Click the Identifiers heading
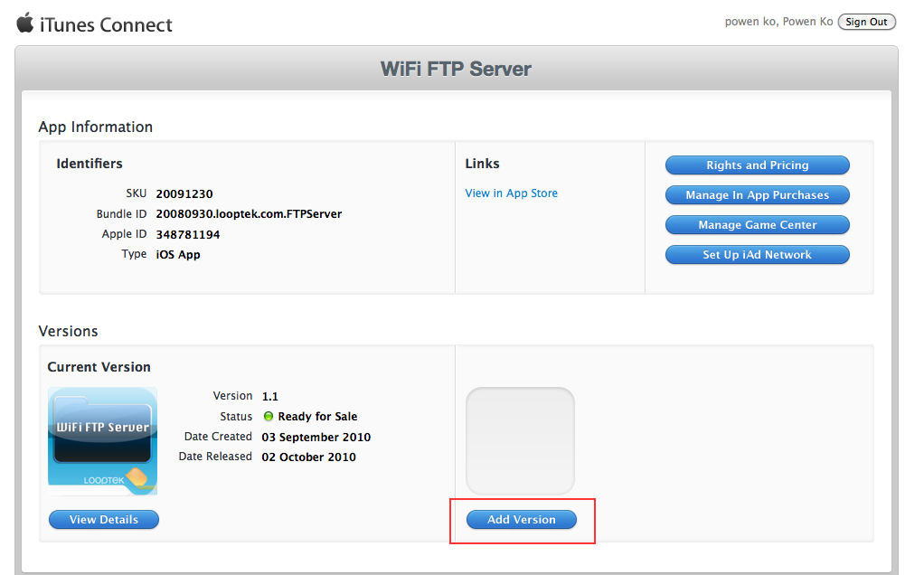The image size is (924, 575). 90,164
